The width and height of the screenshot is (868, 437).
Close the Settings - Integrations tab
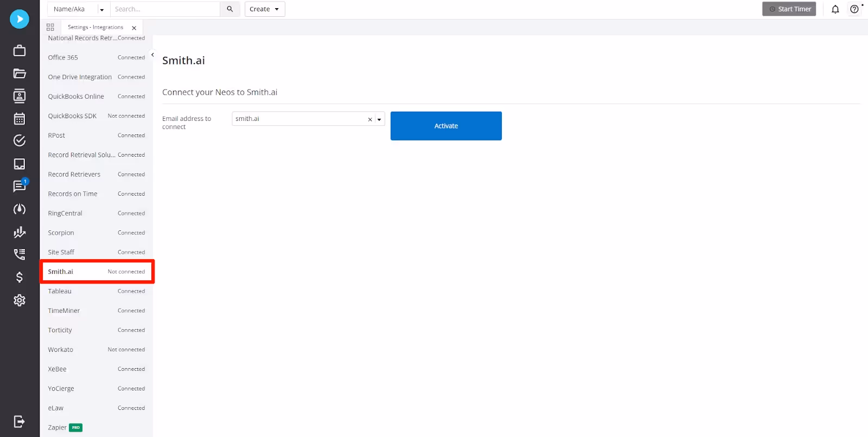click(134, 28)
